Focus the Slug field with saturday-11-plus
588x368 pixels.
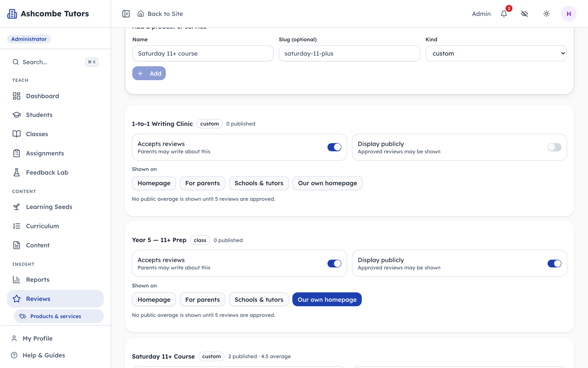point(349,53)
